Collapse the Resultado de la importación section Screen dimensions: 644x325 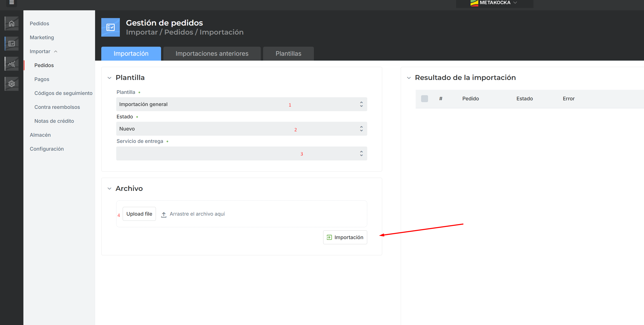pyautogui.click(x=409, y=78)
